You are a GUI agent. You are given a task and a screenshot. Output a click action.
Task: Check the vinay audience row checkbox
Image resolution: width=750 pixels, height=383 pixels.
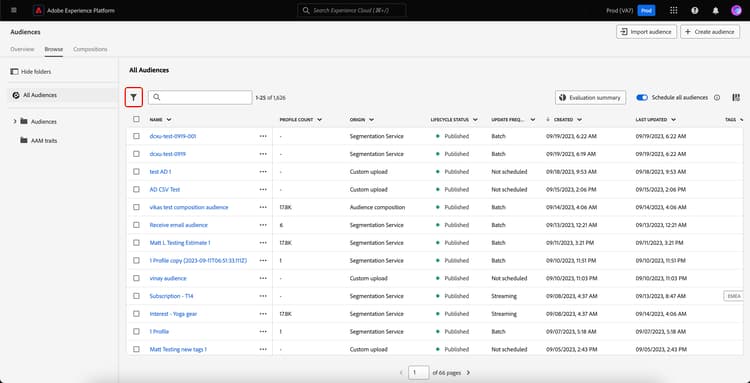pyautogui.click(x=136, y=278)
